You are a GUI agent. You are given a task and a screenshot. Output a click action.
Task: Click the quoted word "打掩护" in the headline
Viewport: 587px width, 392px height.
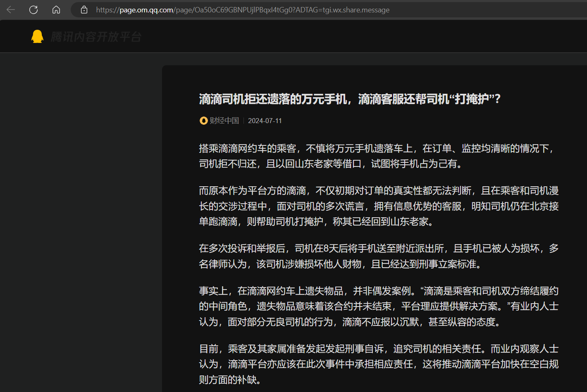pyautogui.click(x=471, y=99)
